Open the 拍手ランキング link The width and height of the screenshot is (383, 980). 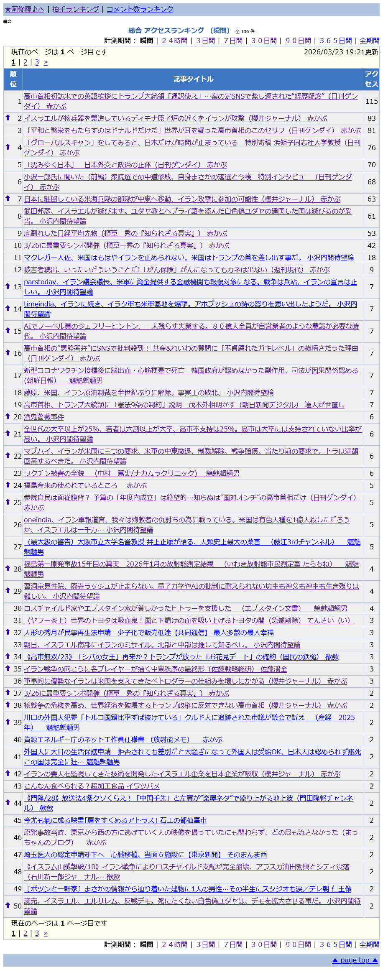pos(76,9)
